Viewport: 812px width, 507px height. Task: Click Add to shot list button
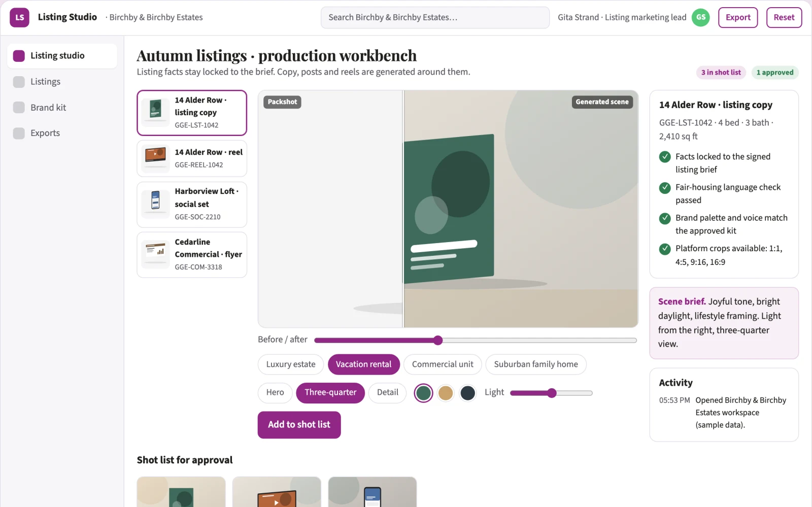[x=299, y=425]
